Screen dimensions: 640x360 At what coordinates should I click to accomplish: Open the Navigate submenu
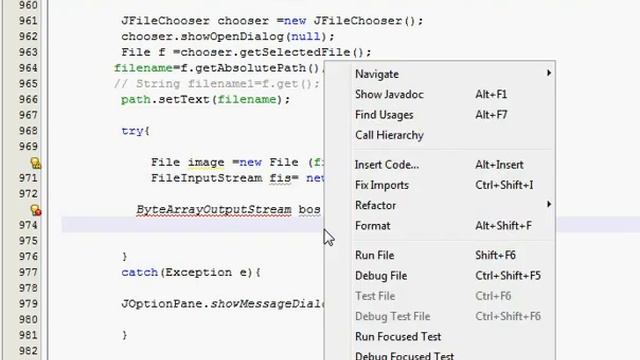[x=440, y=74]
